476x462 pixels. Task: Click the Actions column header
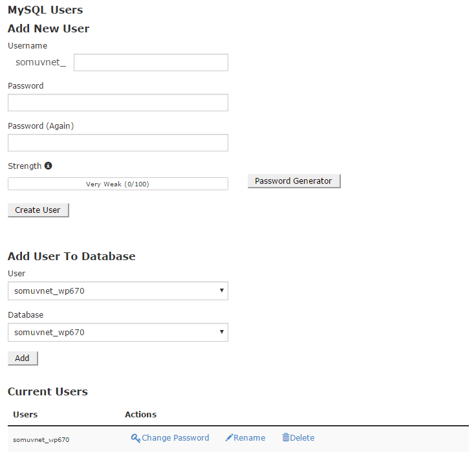[140, 414]
